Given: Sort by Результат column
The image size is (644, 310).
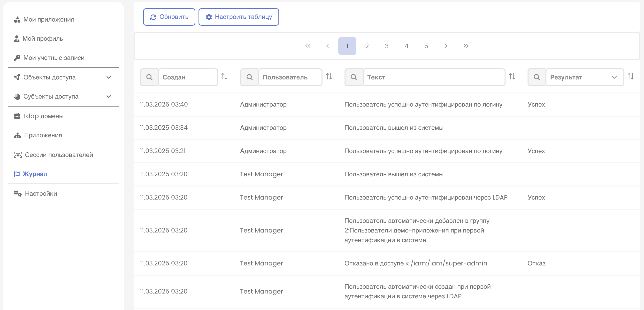Looking at the screenshot, I should (631, 76).
